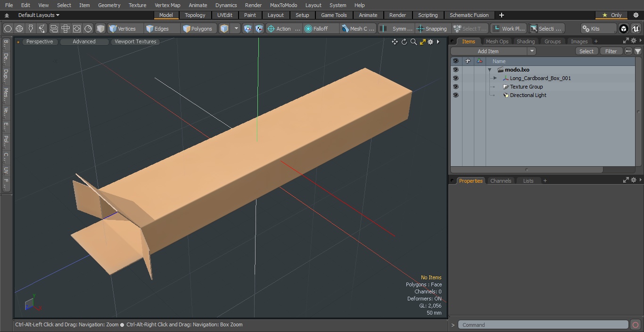Click into the Command input field
Image resolution: width=644 pixels, height=332 pixels.
(x=543, y=325)
